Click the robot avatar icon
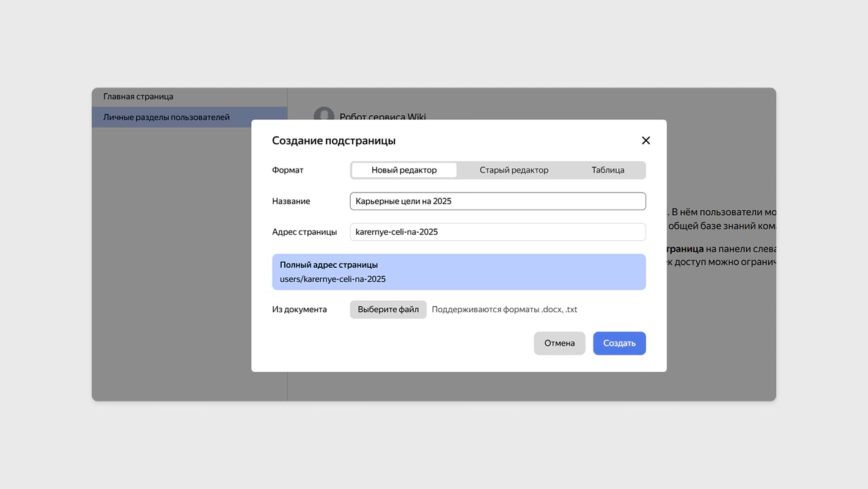 (x=324, y=115)
